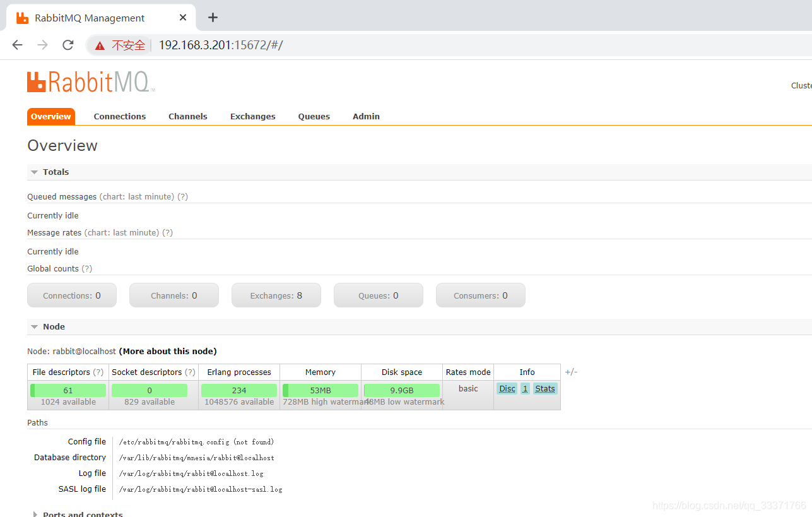The height and width of the screenshot is (517, 812).
Task: Open the Admin tab
Action: tap(366, 116)
